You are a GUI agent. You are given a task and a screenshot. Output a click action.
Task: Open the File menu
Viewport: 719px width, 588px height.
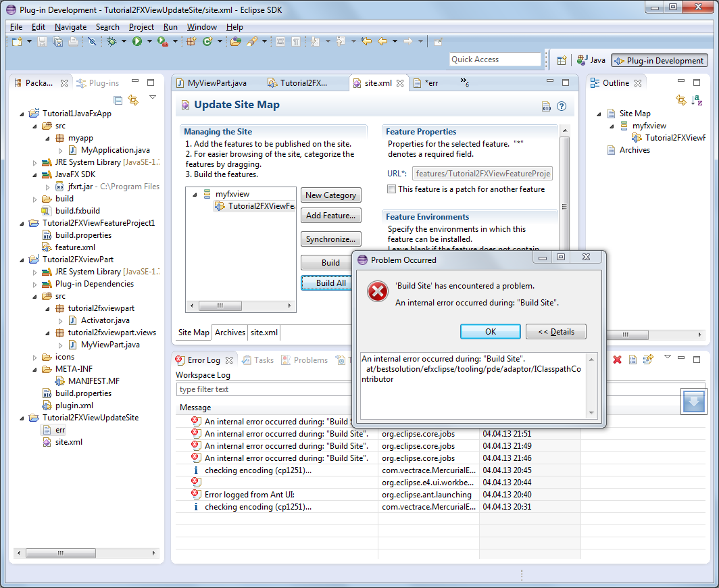[16, 27]
